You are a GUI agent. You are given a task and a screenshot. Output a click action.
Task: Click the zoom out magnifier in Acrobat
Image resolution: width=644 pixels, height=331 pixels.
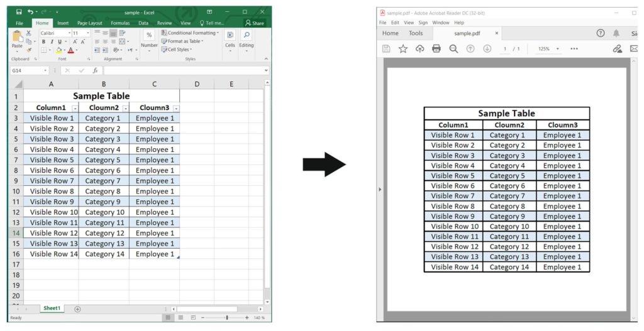pyautogui.click(x=453, y=48)
